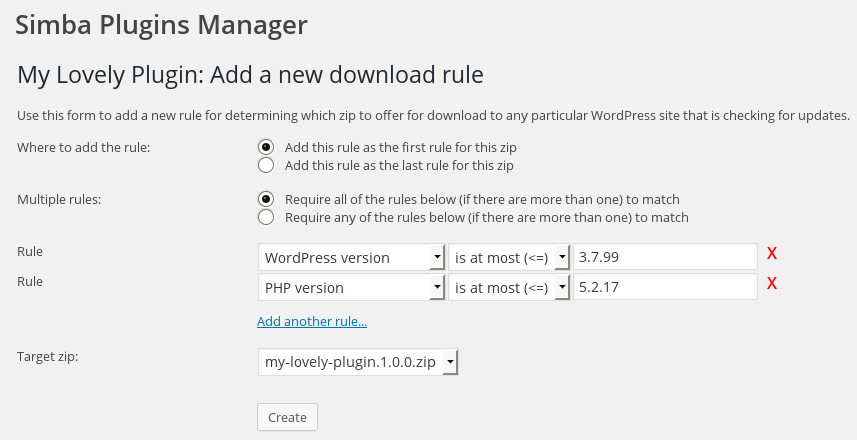Focus the 3.7.99 version input field
This screenshot has height=440, width=857.
tap(665, 258)
